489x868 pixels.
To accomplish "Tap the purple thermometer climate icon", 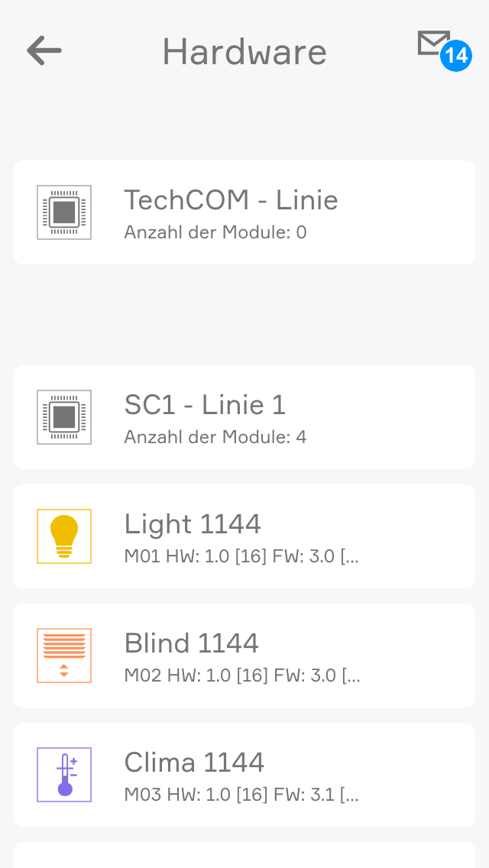I will click(64, 775).
